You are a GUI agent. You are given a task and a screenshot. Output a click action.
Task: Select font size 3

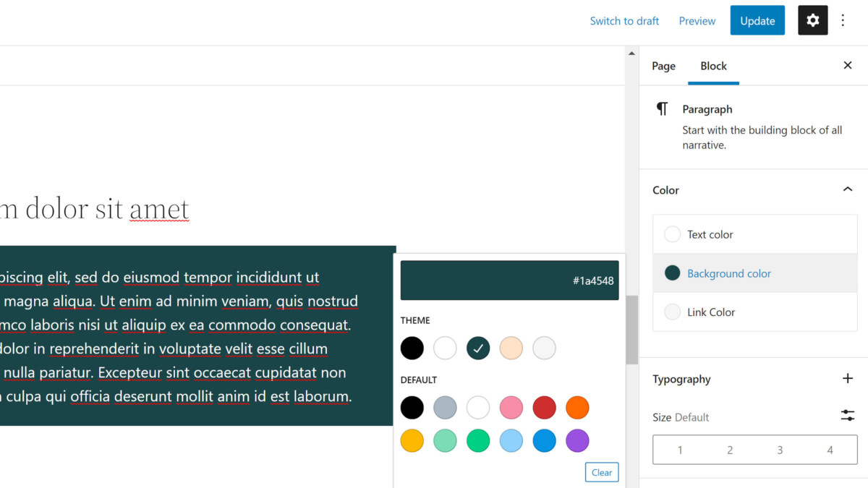click(x=780, y=450)
